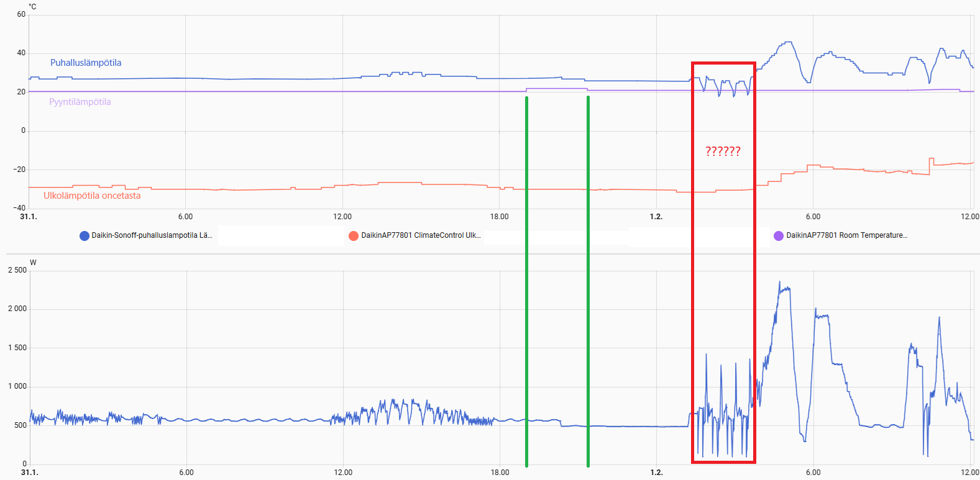Click the red ?????? question mark text

[x=723, y=152]
